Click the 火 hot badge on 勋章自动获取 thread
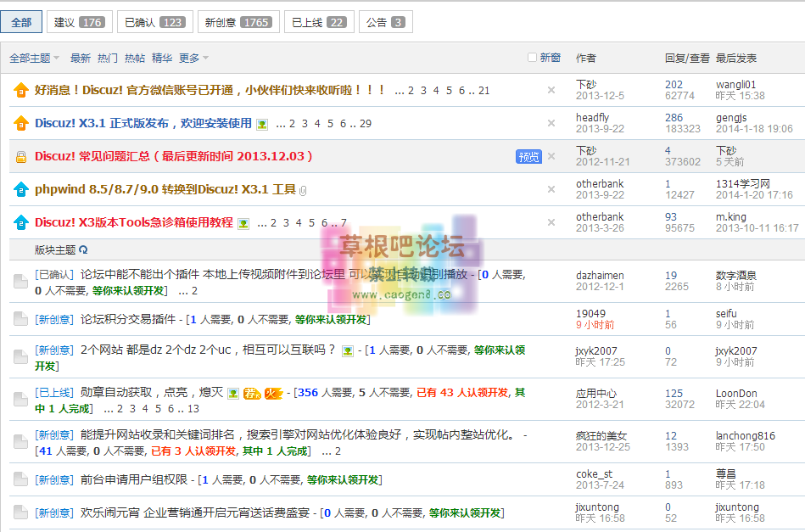 tap(273, 393)
